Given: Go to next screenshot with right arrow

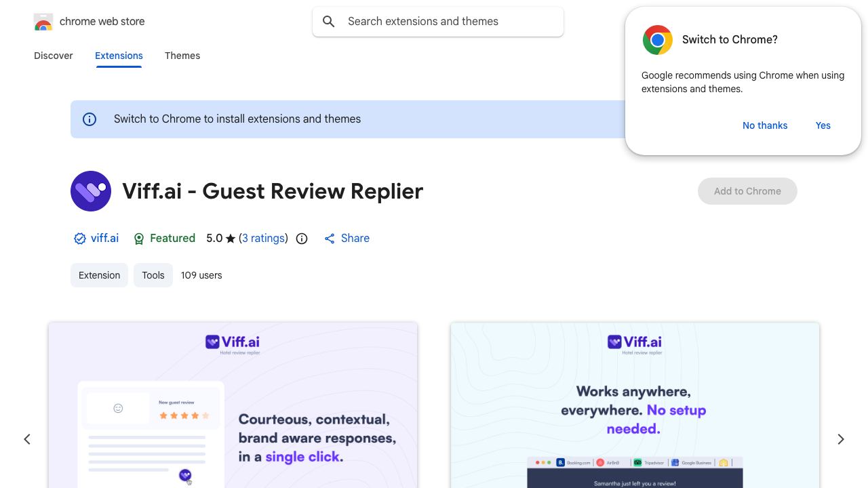Looking at the screenshot, I should [x=841, y=439].
